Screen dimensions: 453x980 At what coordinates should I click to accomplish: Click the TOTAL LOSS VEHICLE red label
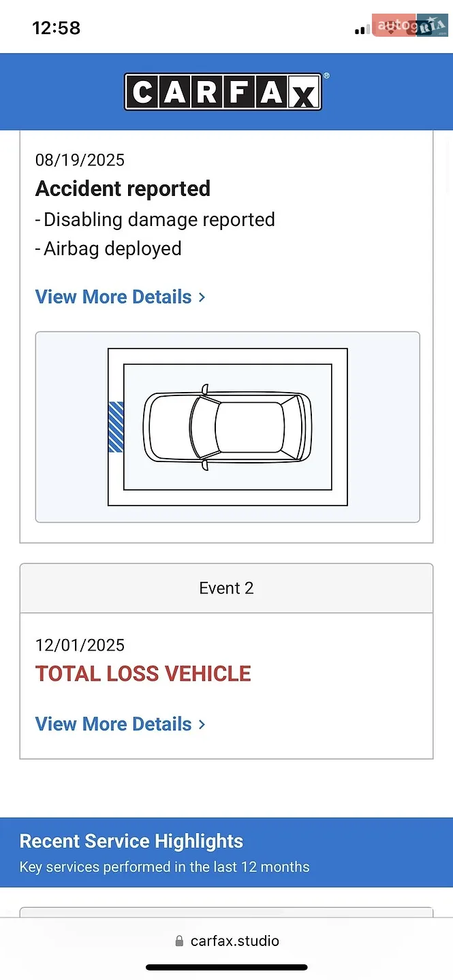pyautogui.click(x=143, y=674)
